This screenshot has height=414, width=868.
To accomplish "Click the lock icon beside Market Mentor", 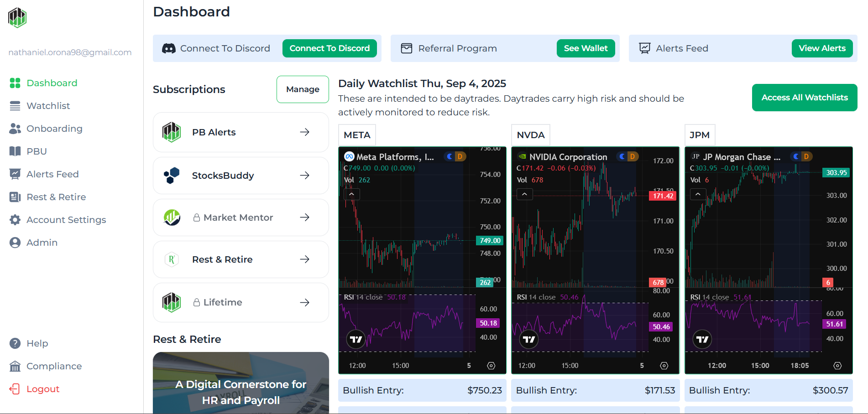I will coord(197,217).
